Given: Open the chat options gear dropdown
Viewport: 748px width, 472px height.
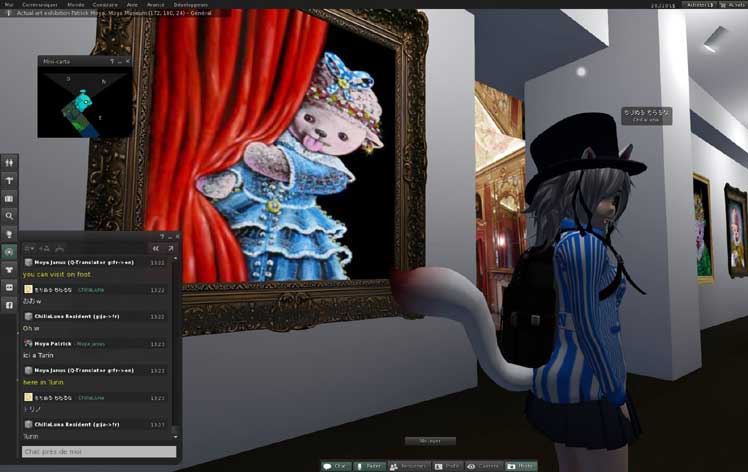Looking at the screenshot, I should tap(29, 248).
